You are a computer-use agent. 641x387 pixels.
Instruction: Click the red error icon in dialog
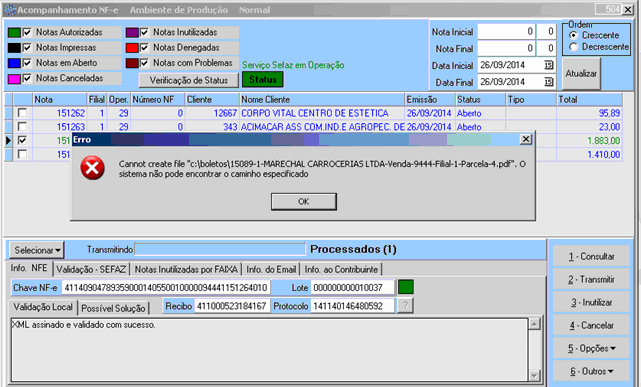92,168
